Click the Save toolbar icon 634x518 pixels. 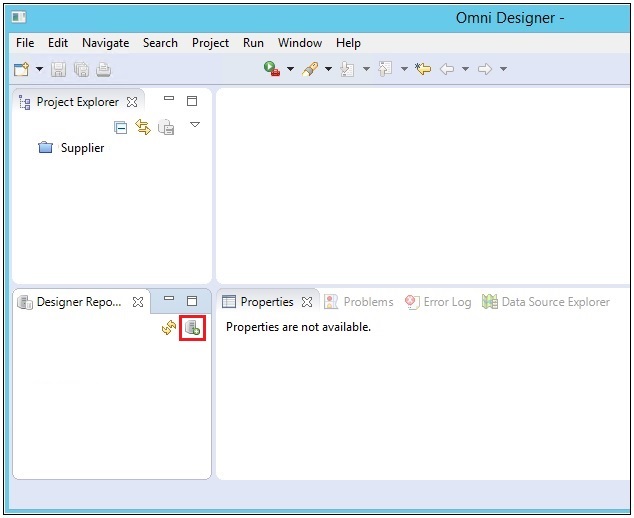tap(58, 70)
